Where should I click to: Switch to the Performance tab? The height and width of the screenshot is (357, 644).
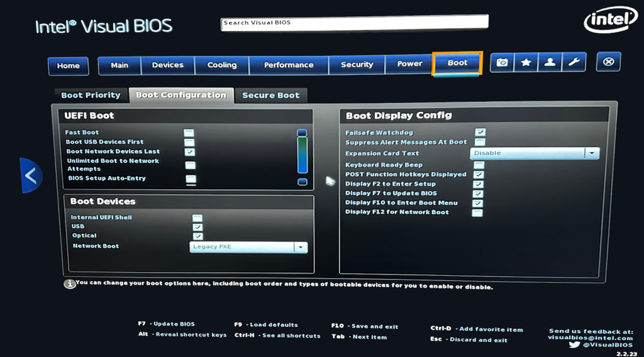tap(289, 65)
